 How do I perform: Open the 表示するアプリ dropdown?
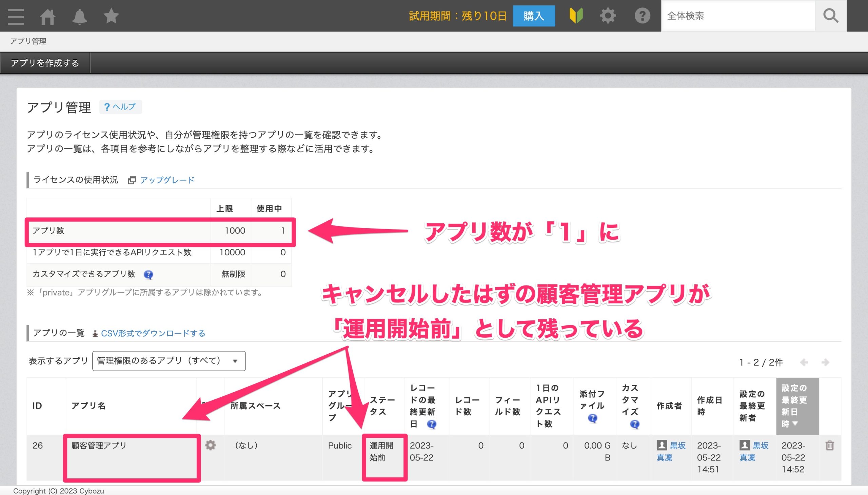coord(168,361)
